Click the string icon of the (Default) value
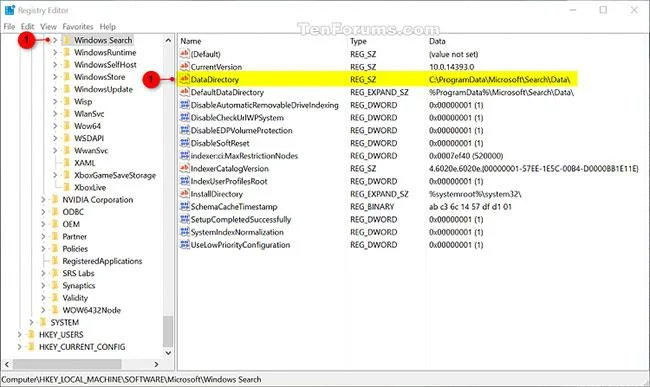This screenshot has height=387, width=650. [x=185, y=54]
